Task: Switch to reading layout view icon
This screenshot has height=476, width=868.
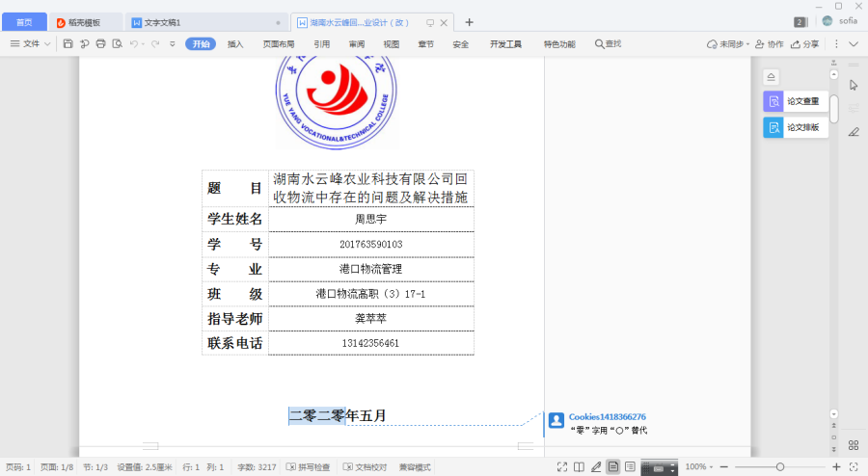Action: click(579, 467)
